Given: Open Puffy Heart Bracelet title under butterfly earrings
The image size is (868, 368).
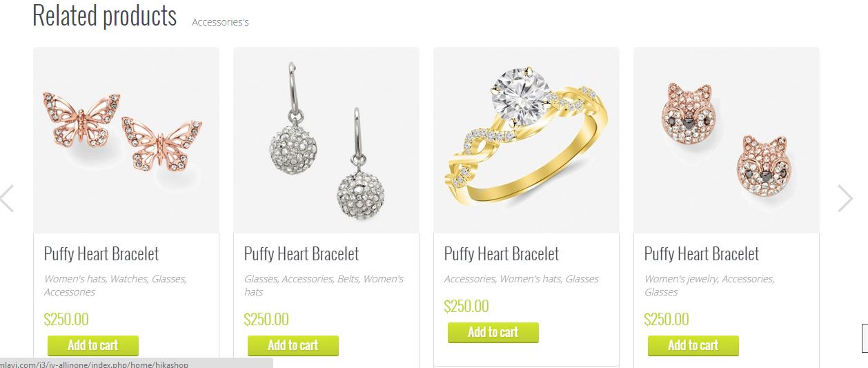Looking at the screenshot, I should 101,254.
